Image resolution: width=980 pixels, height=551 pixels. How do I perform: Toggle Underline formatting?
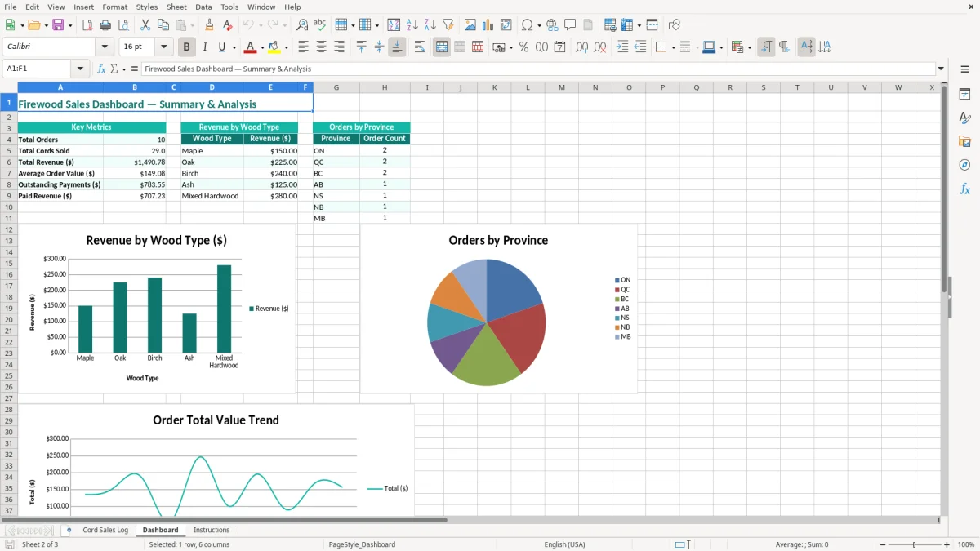coord(221,47)
